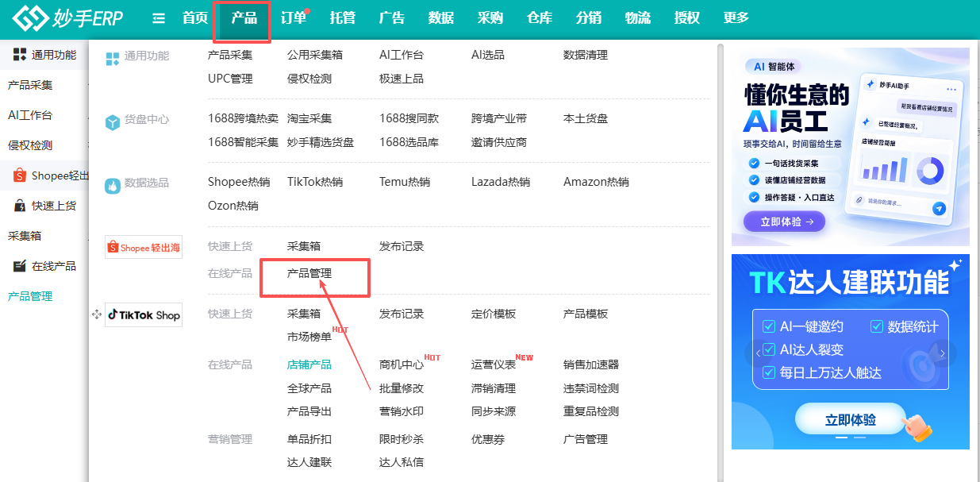Image resolution: width=980 pixels, height=482 pixels.
Task: Toggle the hamburger menu icon
Action: [x=159, y=18]
